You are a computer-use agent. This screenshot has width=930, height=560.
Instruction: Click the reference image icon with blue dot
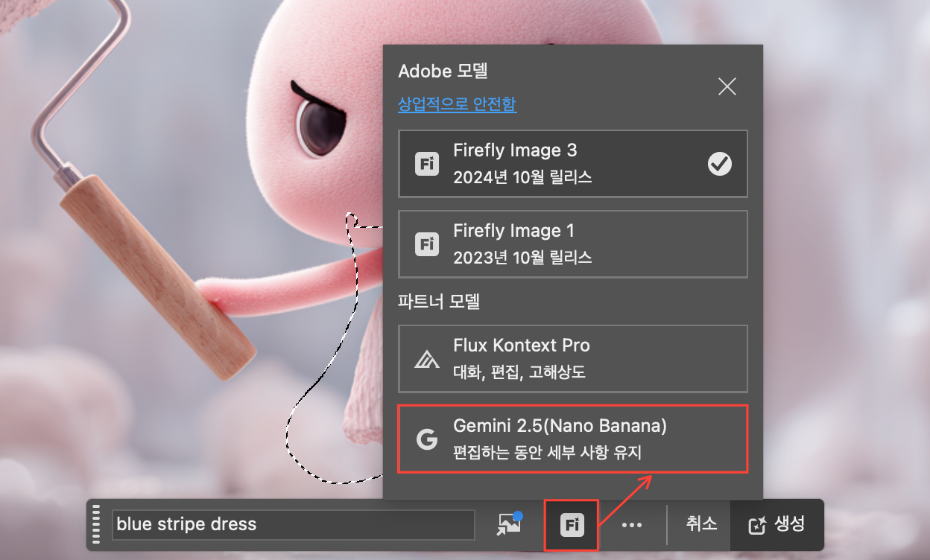coord(510,524)
